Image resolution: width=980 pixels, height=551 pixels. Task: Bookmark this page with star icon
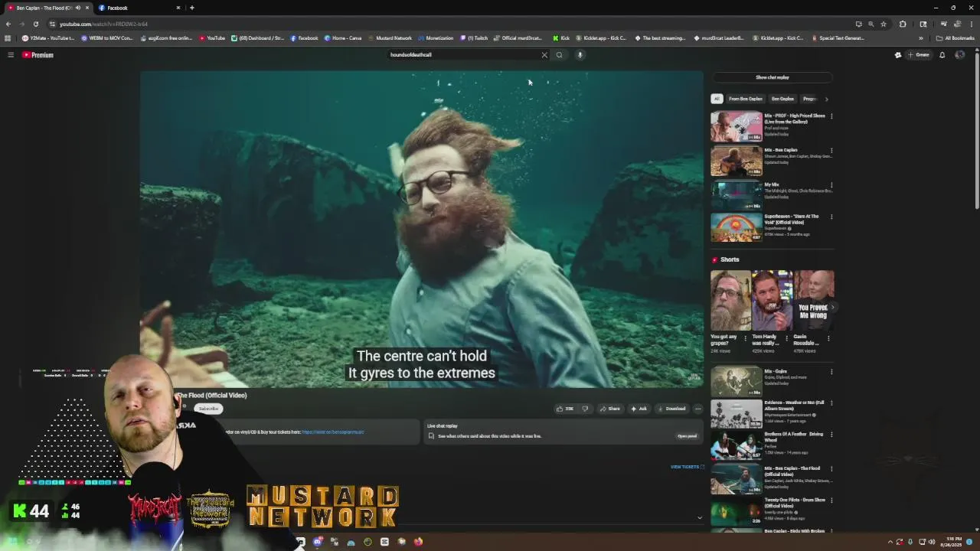click(x=883, y=24)
